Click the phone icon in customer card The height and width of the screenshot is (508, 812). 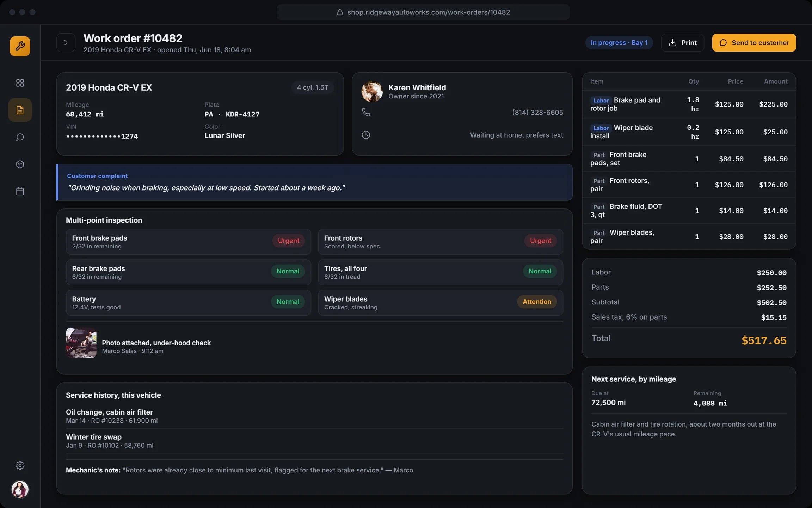366,112
